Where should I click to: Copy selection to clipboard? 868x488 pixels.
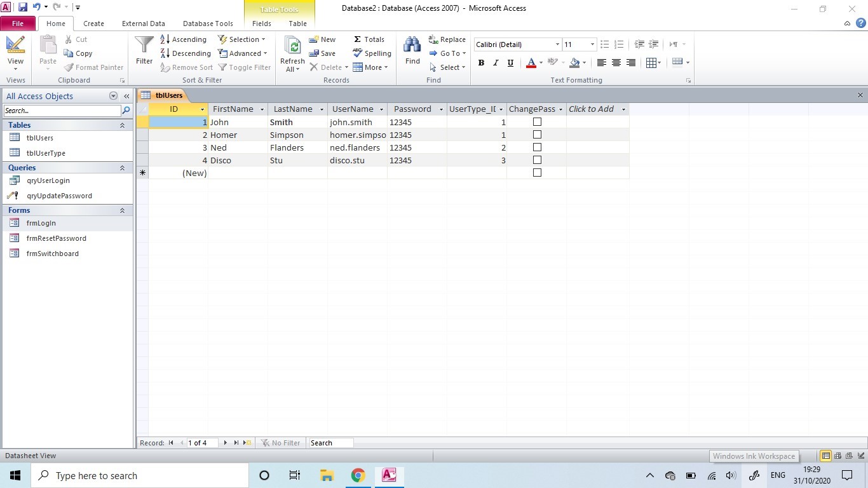coord(78,53)
